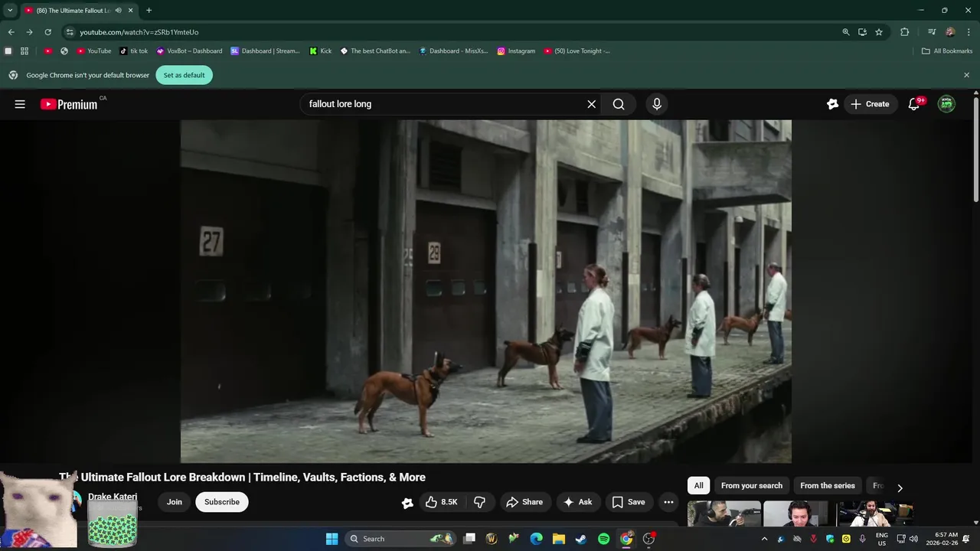This screenshot has height=551, width=980.
Task: Click the taskbar Search box
Action: pos(400,539)
